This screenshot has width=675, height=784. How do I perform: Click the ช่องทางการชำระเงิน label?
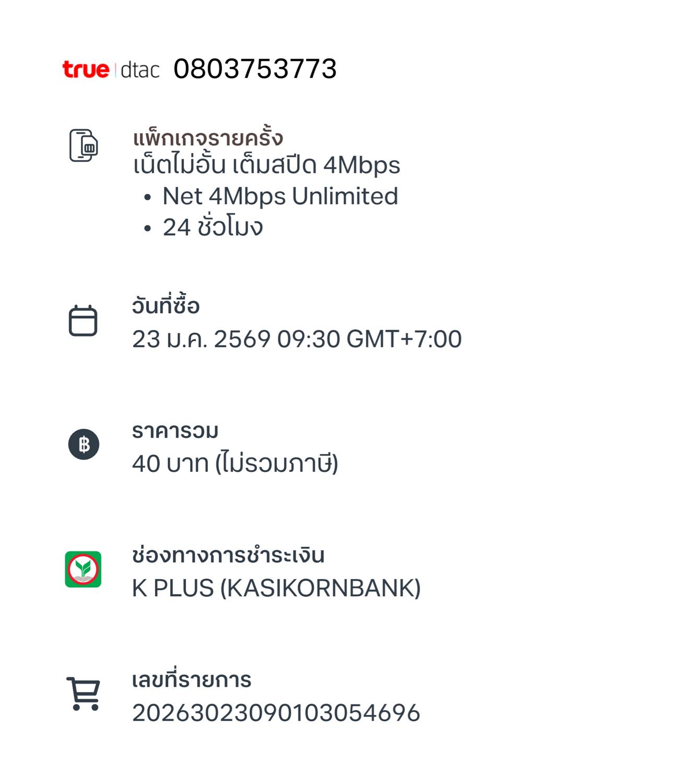pyautogui.click(x=228, y=555)
